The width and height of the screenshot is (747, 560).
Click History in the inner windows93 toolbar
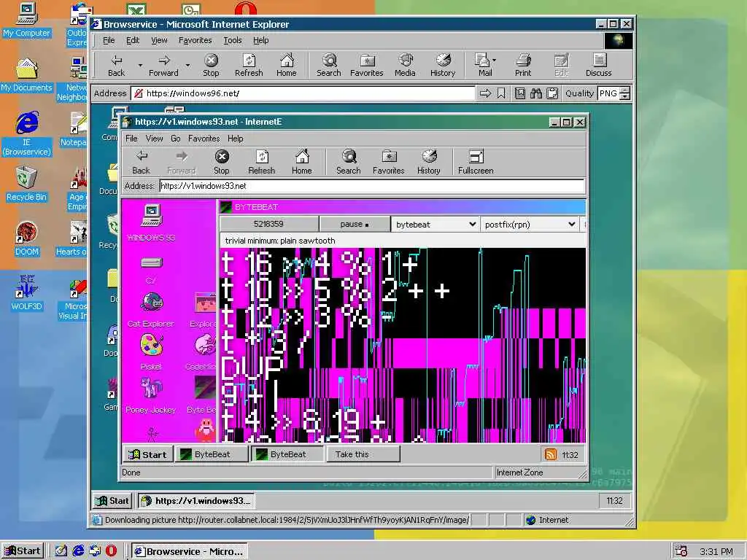429,163
